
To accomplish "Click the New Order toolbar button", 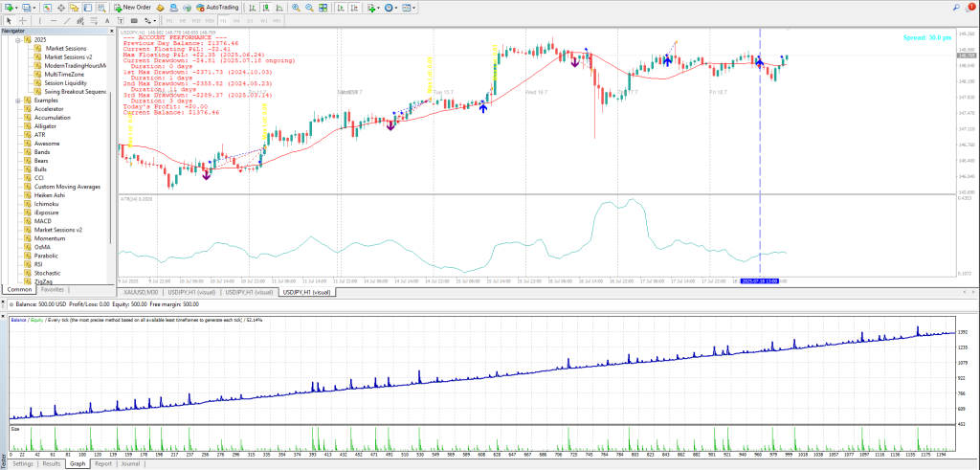I will click(x=132, y=7).
